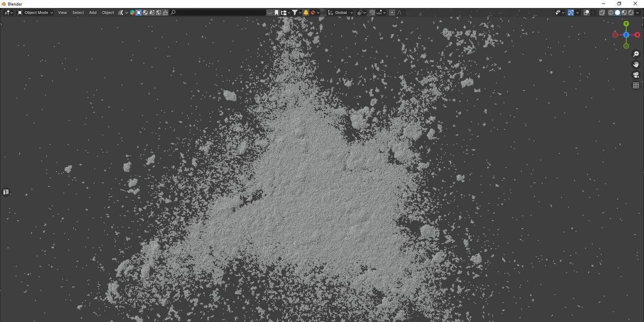644x322 pixels.
Task: Open the Add menu
Action: click(x=93, y=12)
